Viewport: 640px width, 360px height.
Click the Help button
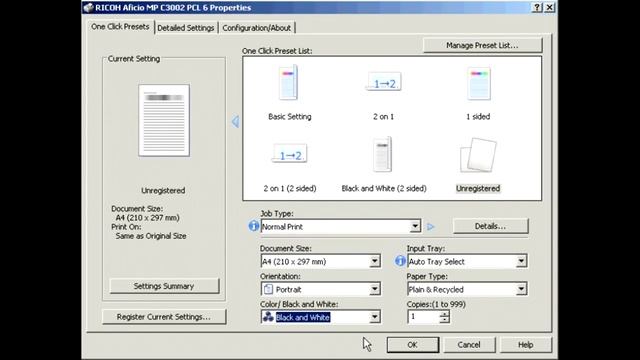point(526,344)
